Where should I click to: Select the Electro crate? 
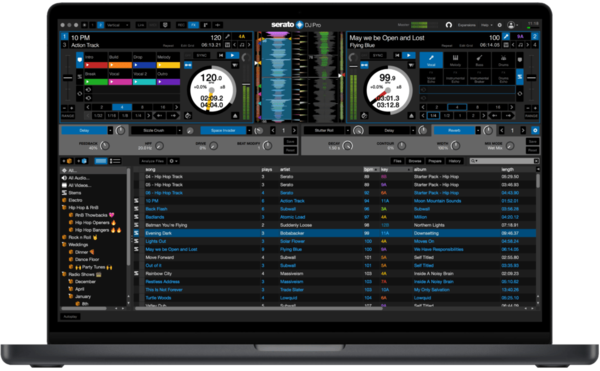(x=75, y=200)
